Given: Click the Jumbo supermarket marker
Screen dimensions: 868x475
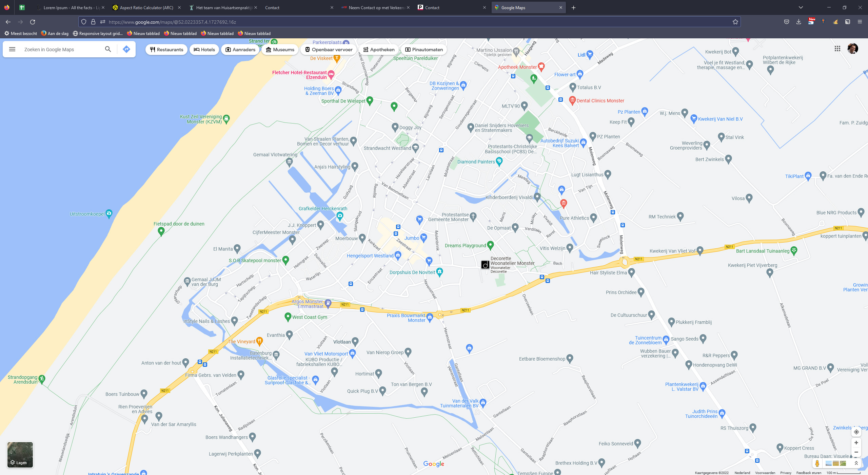Looking at the screenshot, I should tap(423, 237).
